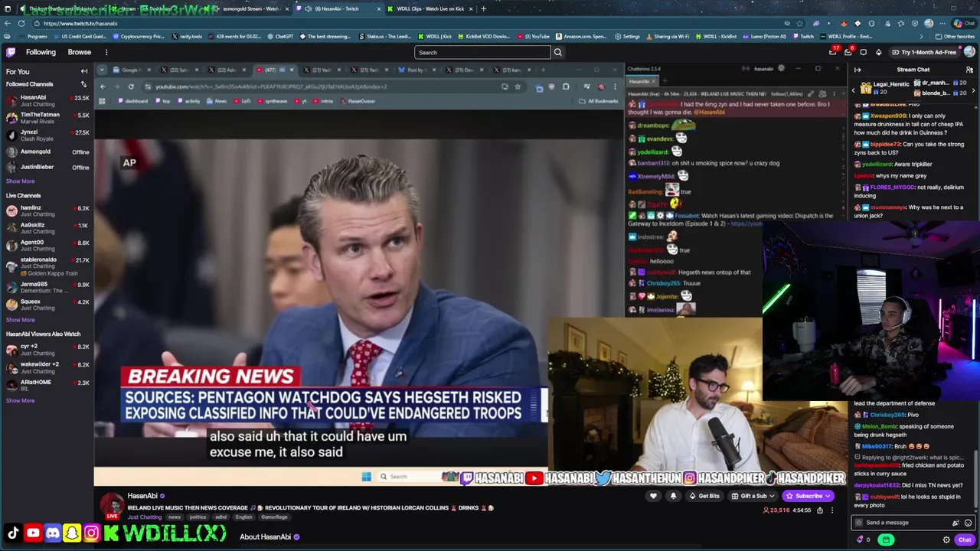This screenshot has width=980, height=551.
Task: Show more followed channels
Action: tap(21, 181)
